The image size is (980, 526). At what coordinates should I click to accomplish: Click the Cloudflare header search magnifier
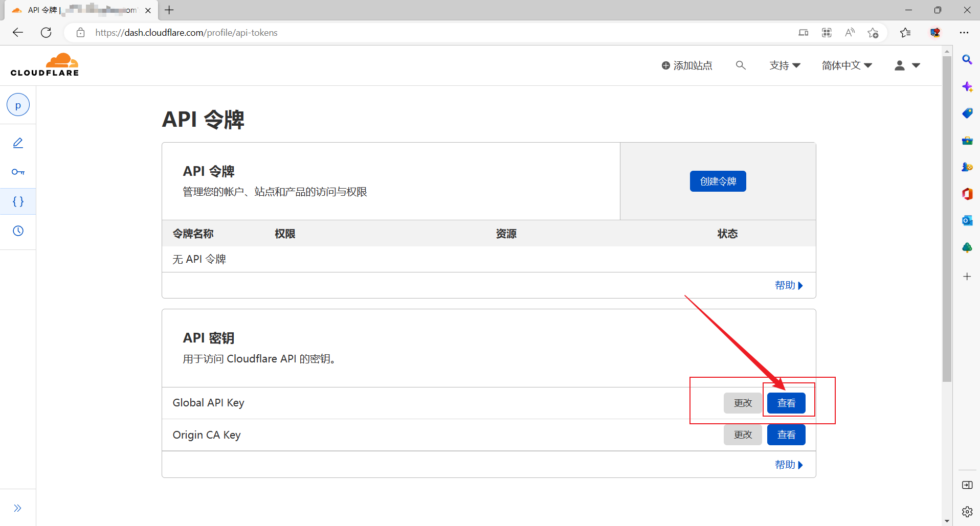click(741, 65)
